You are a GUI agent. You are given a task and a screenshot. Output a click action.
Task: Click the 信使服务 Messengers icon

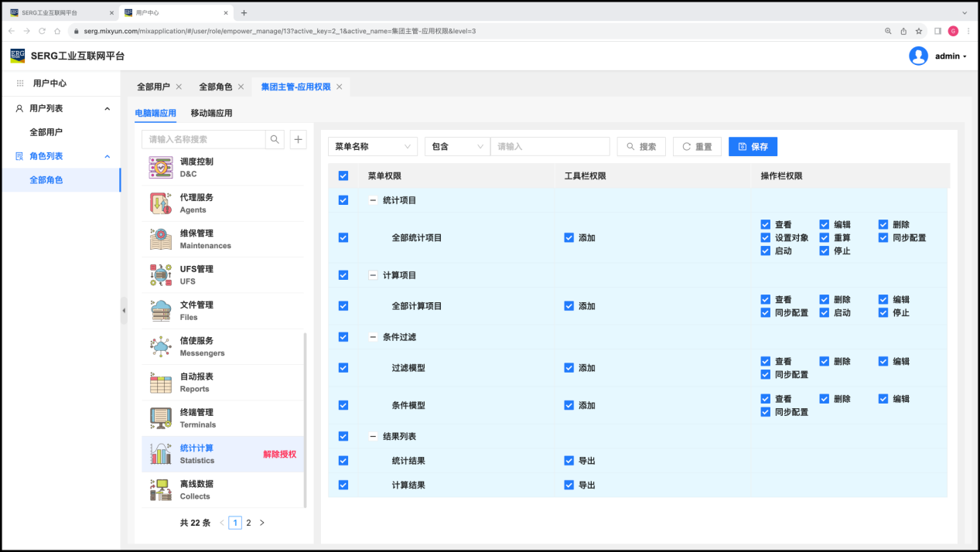pyautogui.click(x=161, y=346)
